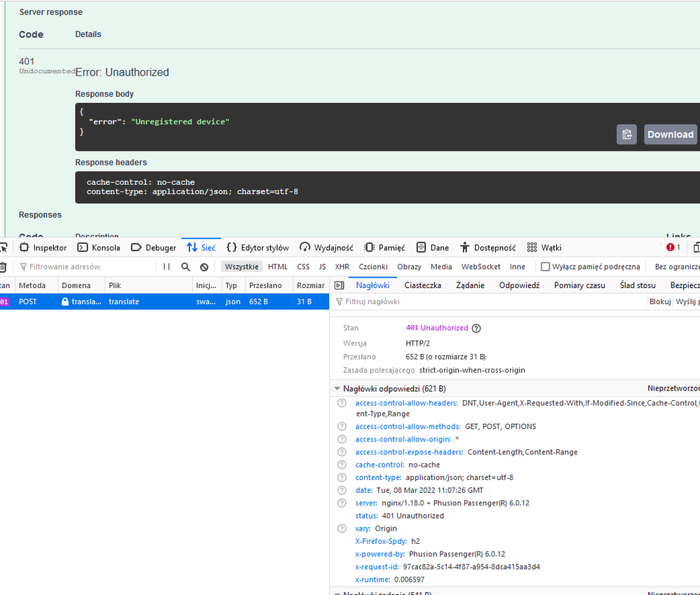Click the toggle details pane icon
Image resolution: width=700 pixels, height=595 pixels.
pos(339,285)
